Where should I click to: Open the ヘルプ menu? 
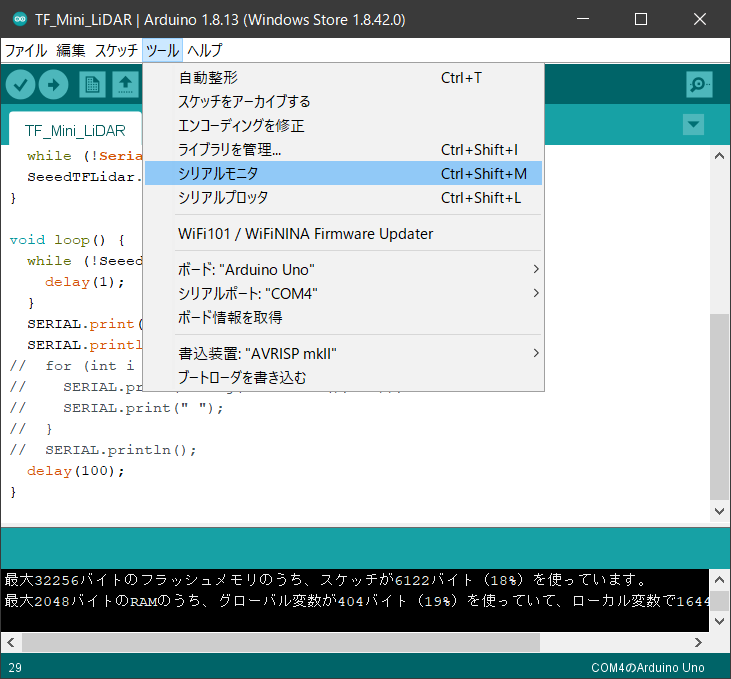(x=205, y=50)
